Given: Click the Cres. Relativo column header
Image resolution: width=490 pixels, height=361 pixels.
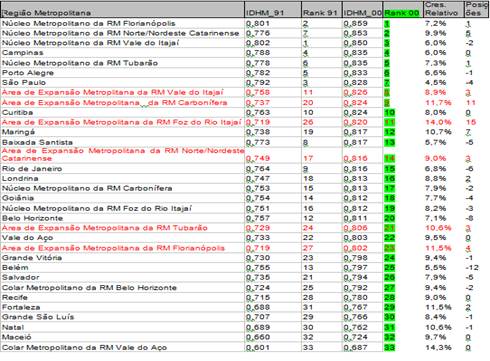Looking at the screenshot, I should [444, 10].
